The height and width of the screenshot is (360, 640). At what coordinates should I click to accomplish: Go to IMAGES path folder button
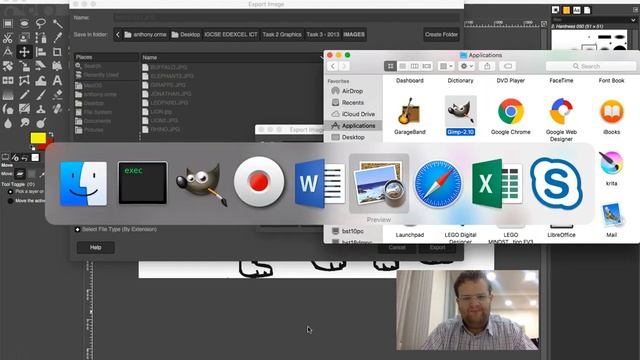click(354, 35)
